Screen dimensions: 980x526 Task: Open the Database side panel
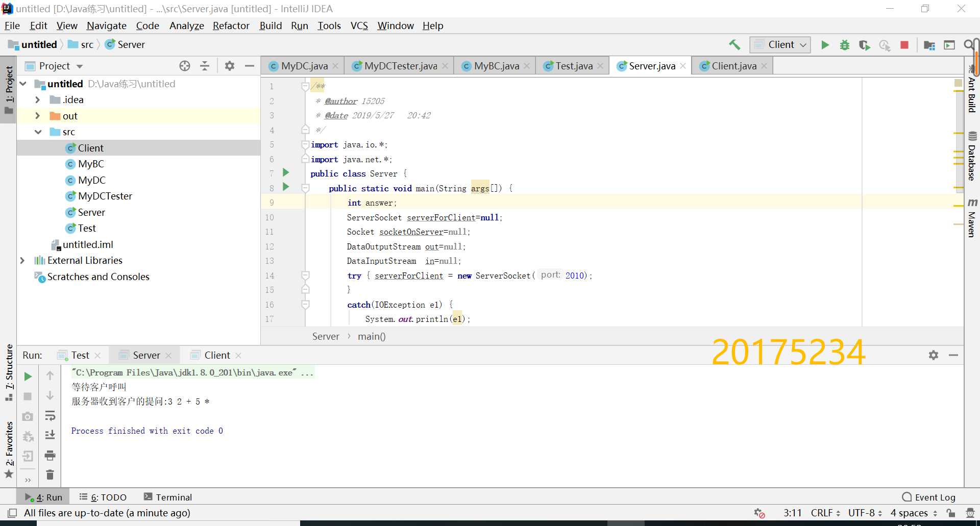coord(972,156)
